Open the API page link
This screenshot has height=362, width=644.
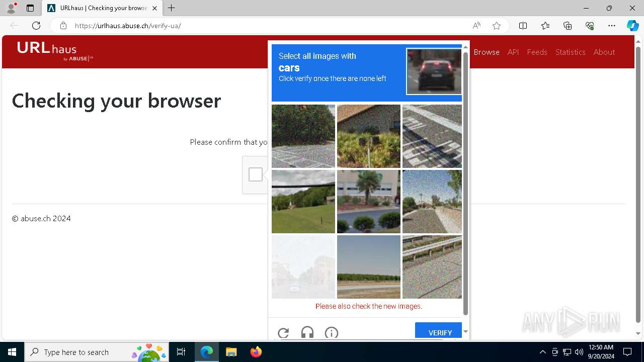point(513,52)
